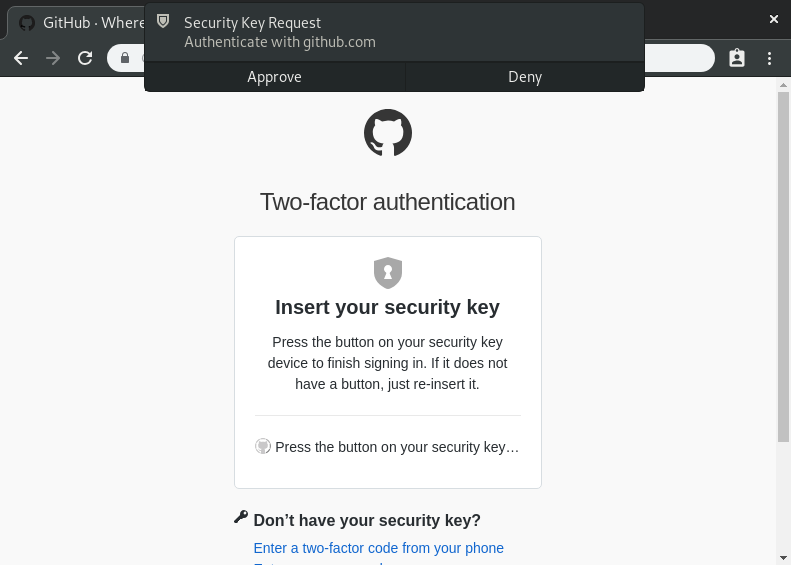The image size is (791, 565).
Task: Click the browser forward arrow
Action: coord(53,58)
